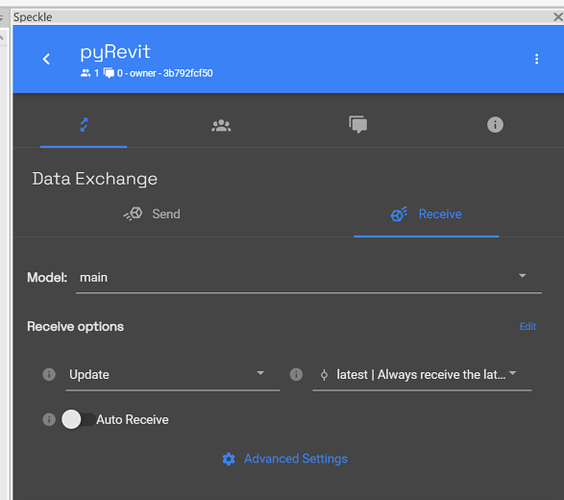Click Edit next to Receive options
The width and height of the screenshot is (564, 500).
(528, 326)
